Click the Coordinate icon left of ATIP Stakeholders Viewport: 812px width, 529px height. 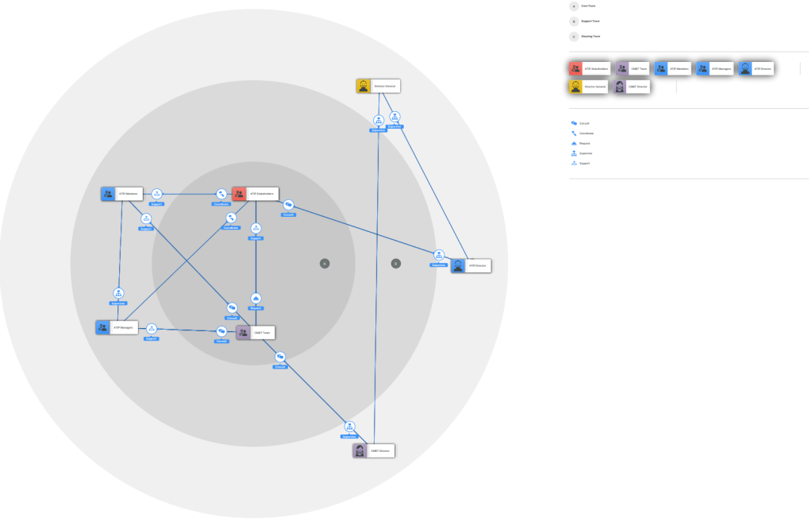click(x=221, y=195)
